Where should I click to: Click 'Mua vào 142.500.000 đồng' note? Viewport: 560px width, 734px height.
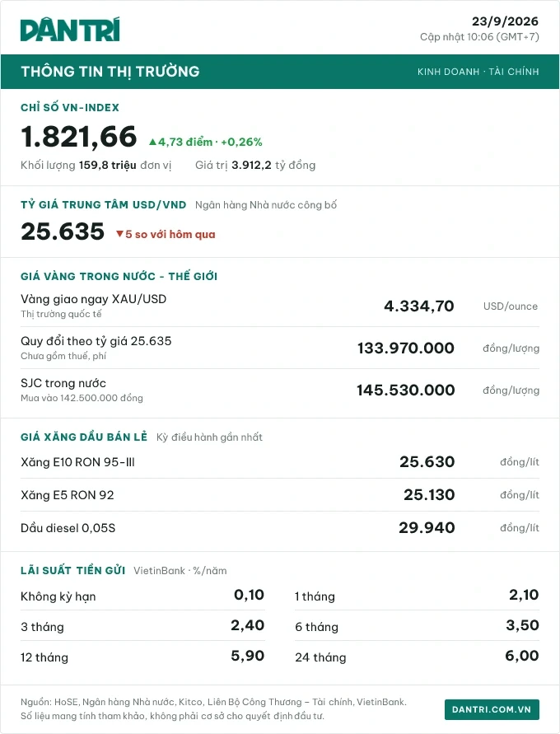point(82,399)
